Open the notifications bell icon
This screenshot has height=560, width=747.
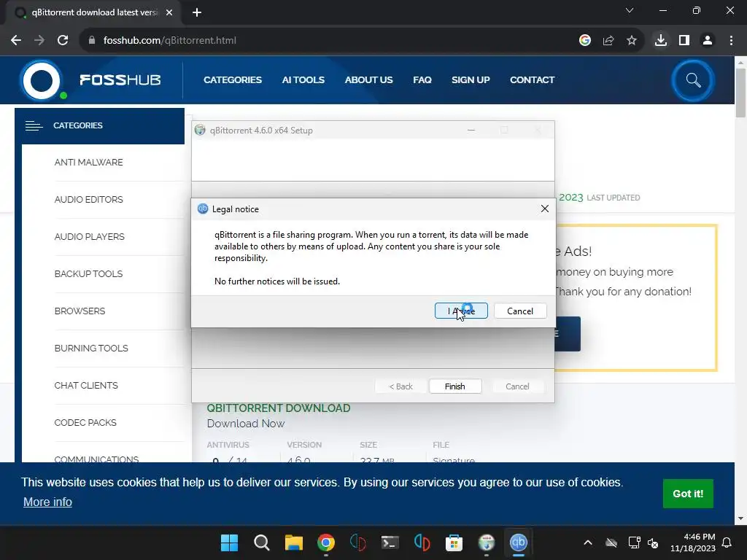pos(727,542)
